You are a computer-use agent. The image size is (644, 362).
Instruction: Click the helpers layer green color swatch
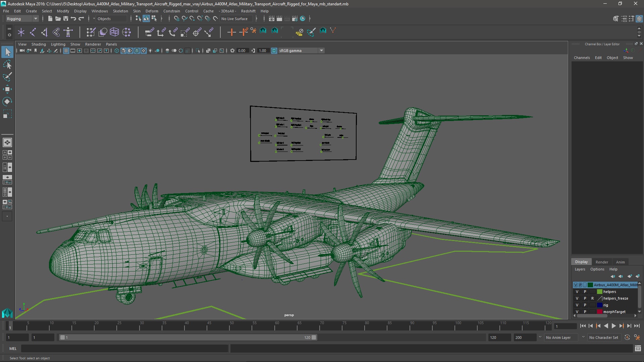pyautogui.click(x=599, y=292)
